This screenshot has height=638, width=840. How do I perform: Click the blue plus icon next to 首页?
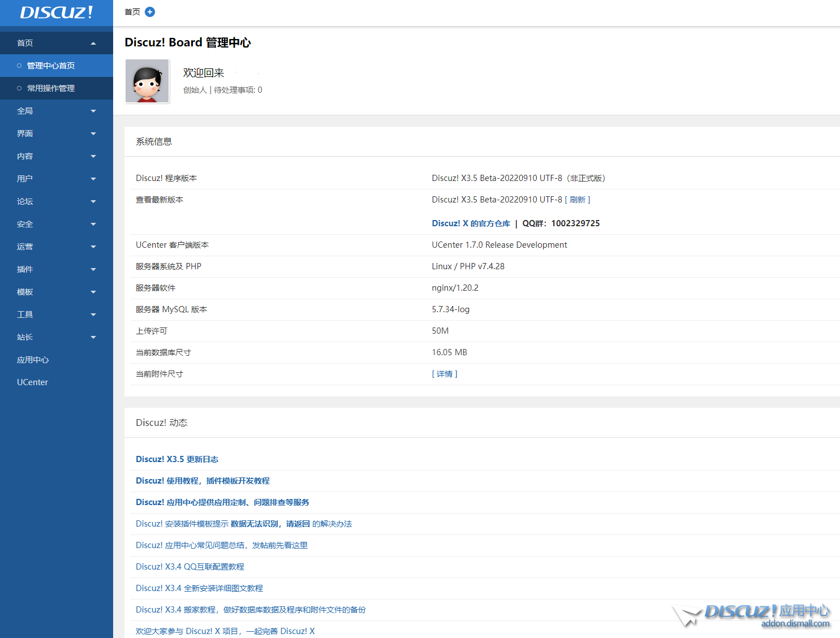tap(150, 12)
